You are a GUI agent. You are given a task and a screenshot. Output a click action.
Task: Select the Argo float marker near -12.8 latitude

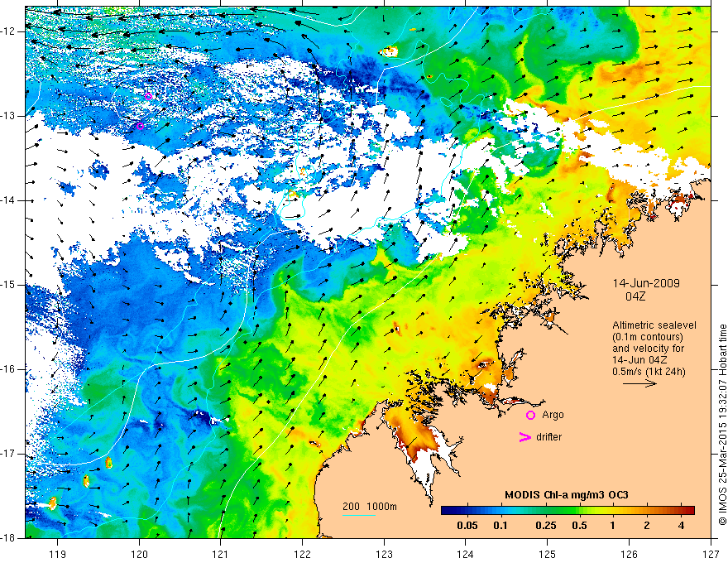(x=148, y=97)
